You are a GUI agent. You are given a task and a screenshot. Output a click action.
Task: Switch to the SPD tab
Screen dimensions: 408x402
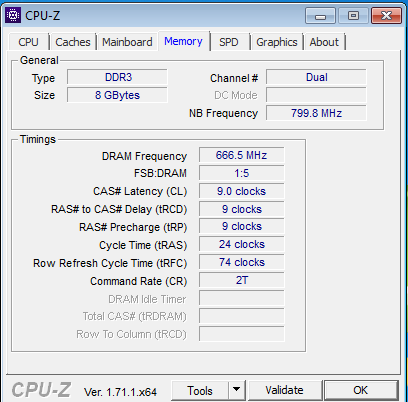coord(229,42)
